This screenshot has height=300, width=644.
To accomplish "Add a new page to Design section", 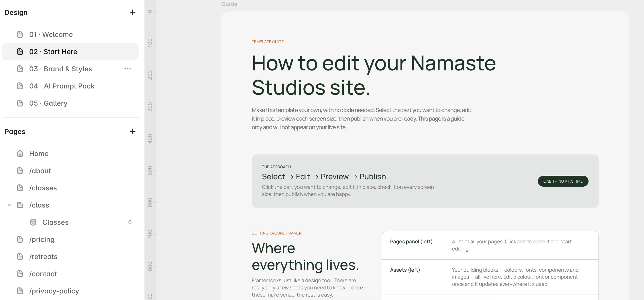I will [x=133, y=12].
